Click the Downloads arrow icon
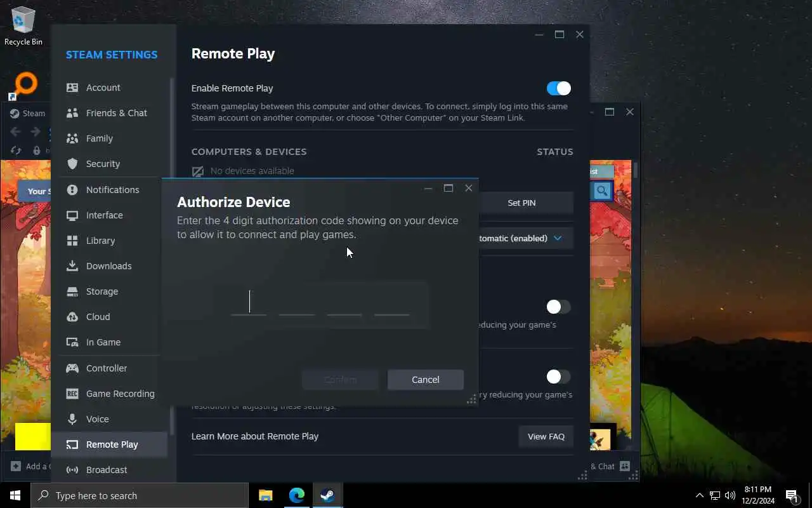812x508 pixels. click(x=72, y=266)
